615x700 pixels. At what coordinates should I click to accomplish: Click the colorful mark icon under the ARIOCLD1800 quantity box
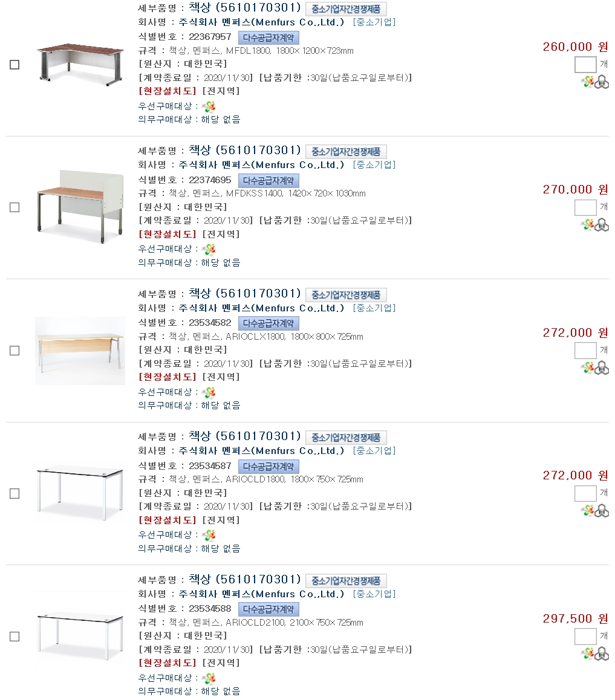(588, 511)
